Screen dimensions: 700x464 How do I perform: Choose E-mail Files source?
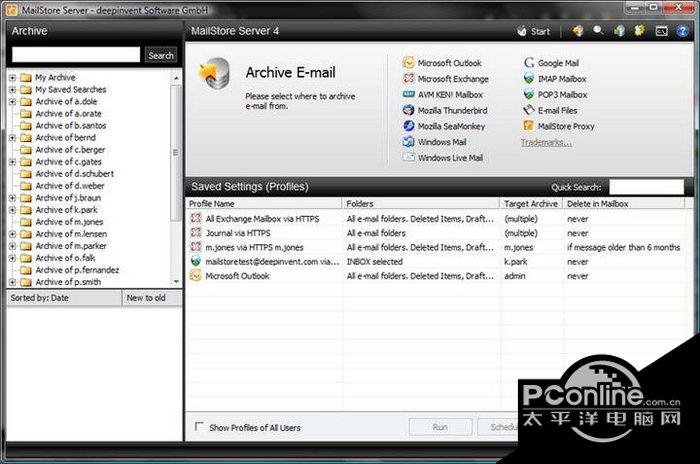coord(550,110)
